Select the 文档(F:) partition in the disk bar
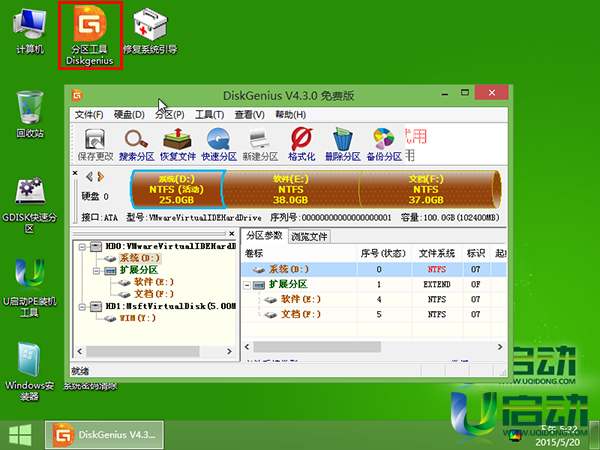Image resolution: width=600 pixels, height=450 pixels. click(426, 189)
